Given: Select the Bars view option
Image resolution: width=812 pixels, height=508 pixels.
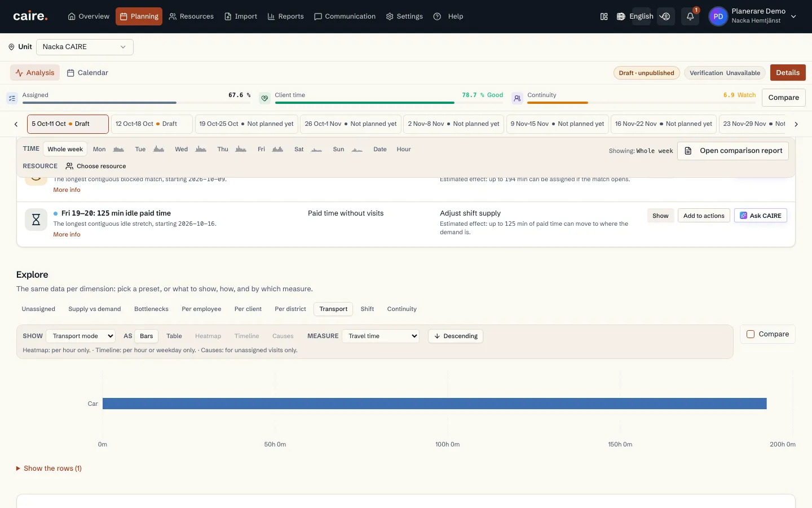Looking at the screenshot, I should (147, 336).
